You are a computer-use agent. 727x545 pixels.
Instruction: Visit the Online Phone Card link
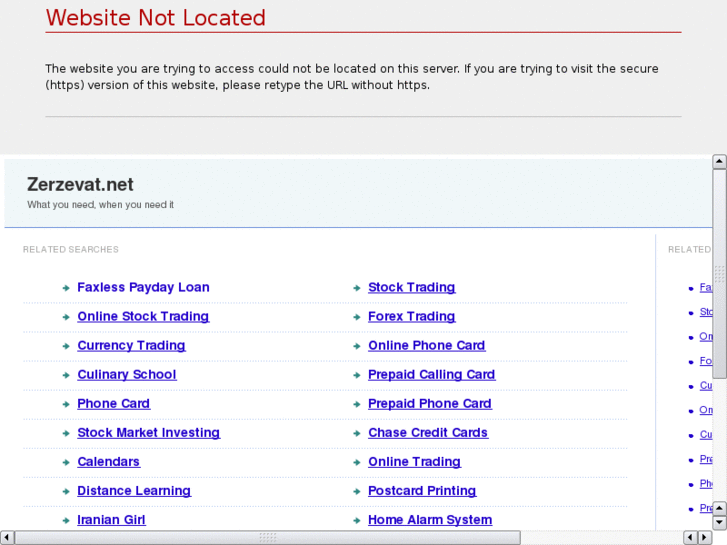(x=427, y=346)
